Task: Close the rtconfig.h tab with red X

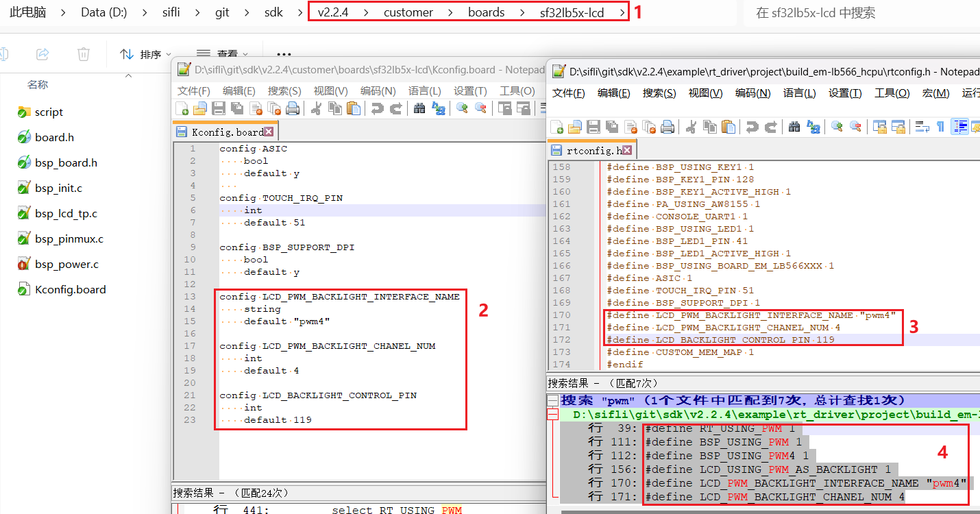Action: click(628, 150)
